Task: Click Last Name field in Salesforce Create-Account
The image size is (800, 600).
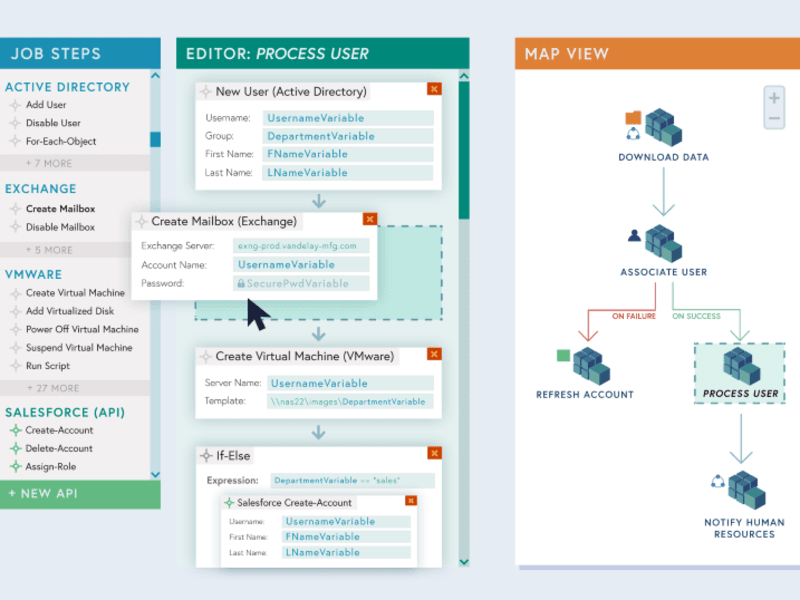Action: point(346,552)
